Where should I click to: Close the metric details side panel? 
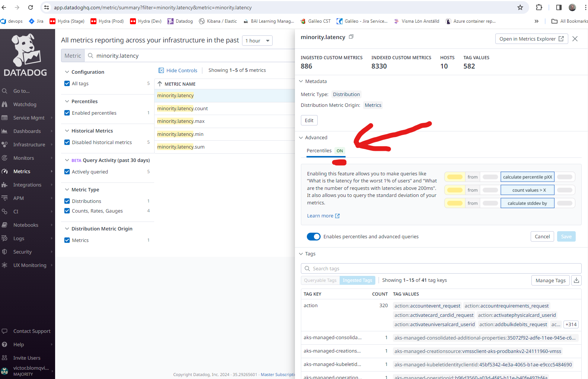(575, 39)
